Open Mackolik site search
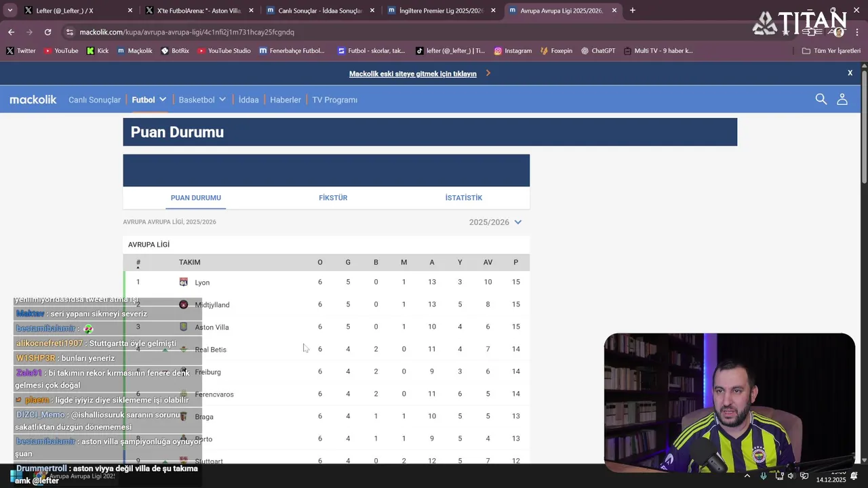868x488 pixels. [x=821, y=100]
